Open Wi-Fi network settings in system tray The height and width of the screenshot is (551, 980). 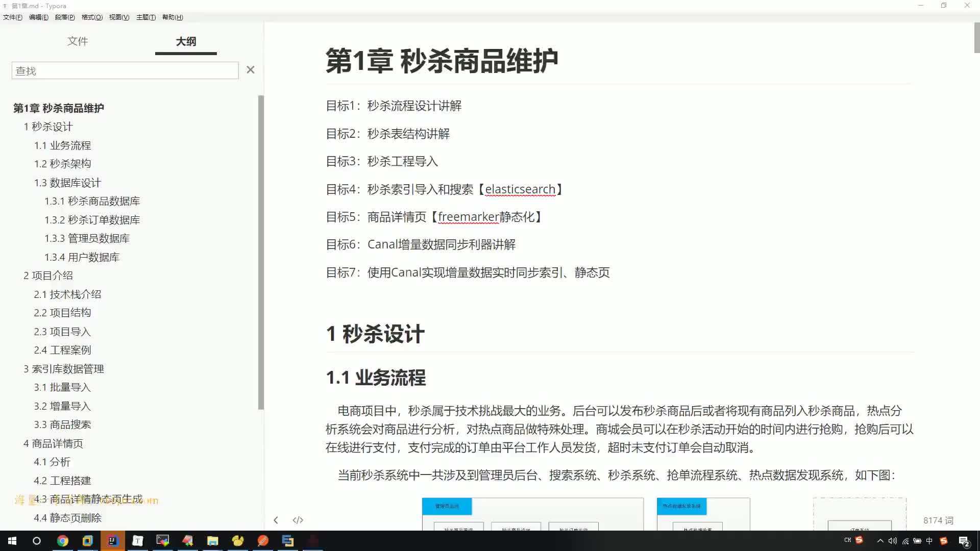coord(905,541)
